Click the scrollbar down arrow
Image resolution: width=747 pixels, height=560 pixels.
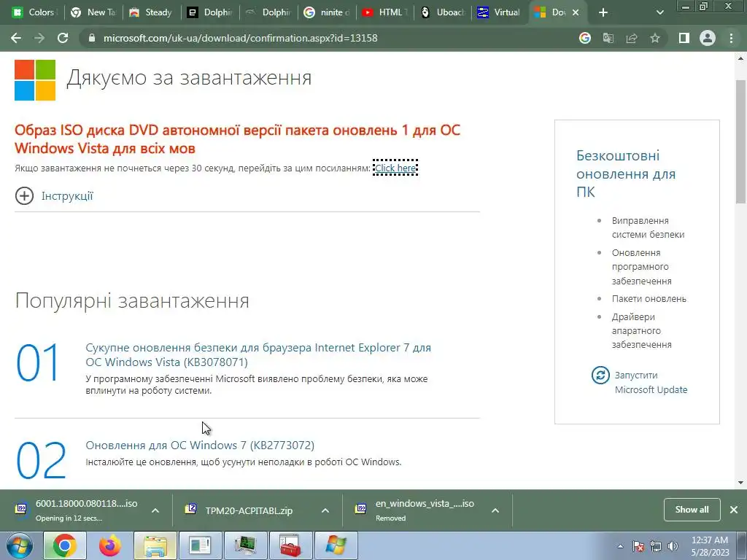click(x=741, y=483)
